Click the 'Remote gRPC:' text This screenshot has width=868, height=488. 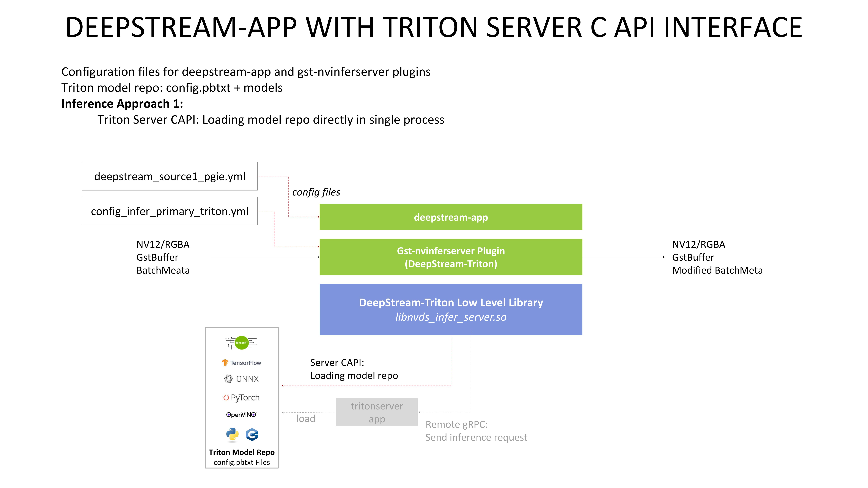457,425
